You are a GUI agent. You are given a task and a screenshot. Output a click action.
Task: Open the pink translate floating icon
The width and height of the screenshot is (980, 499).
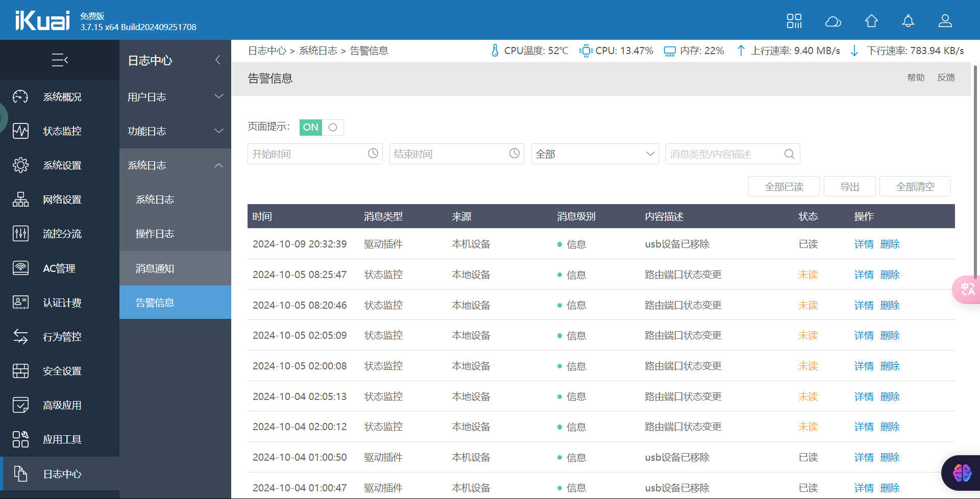coord(967,289)
